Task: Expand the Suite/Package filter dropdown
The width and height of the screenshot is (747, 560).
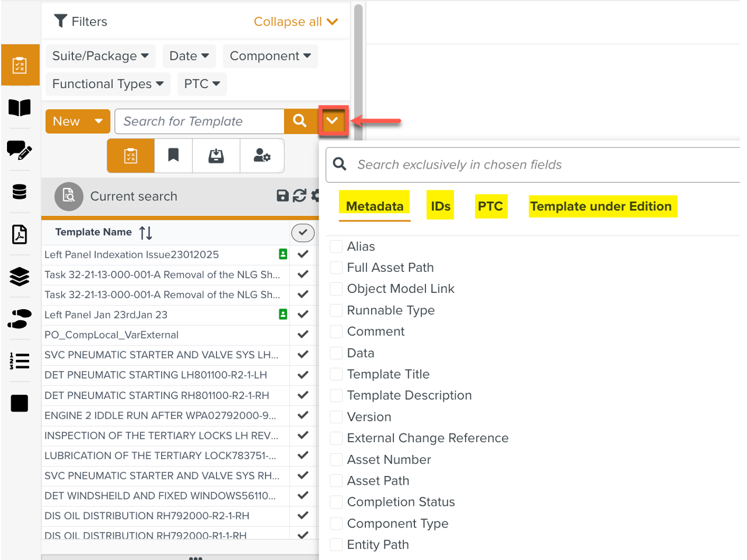Action: [100, 56]
